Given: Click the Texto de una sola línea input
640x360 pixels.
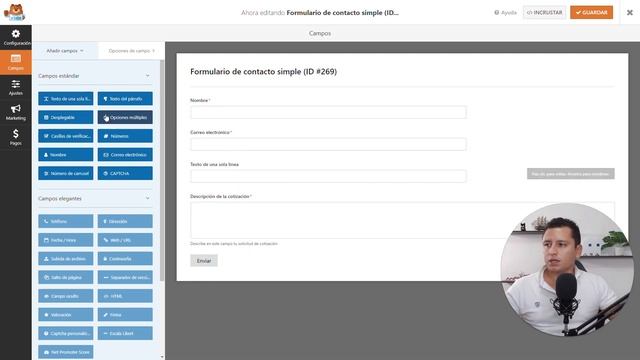Looking at the screenshot, I should (328, 176).
